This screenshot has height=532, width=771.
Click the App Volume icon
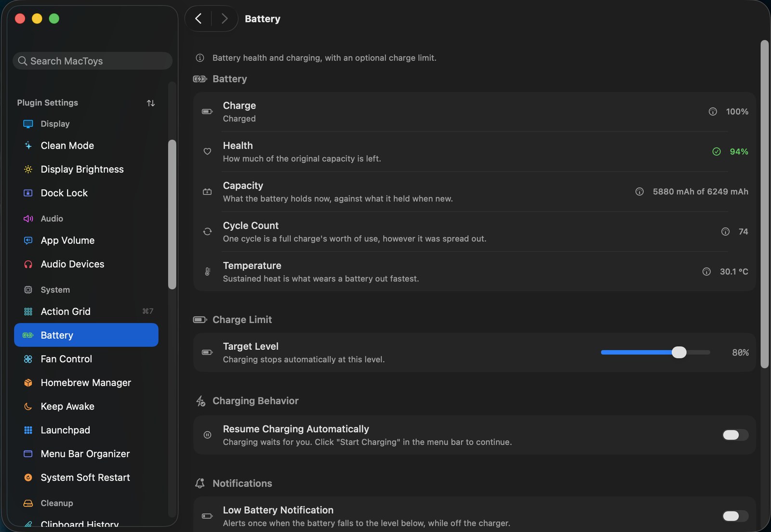tap(28, 240)
